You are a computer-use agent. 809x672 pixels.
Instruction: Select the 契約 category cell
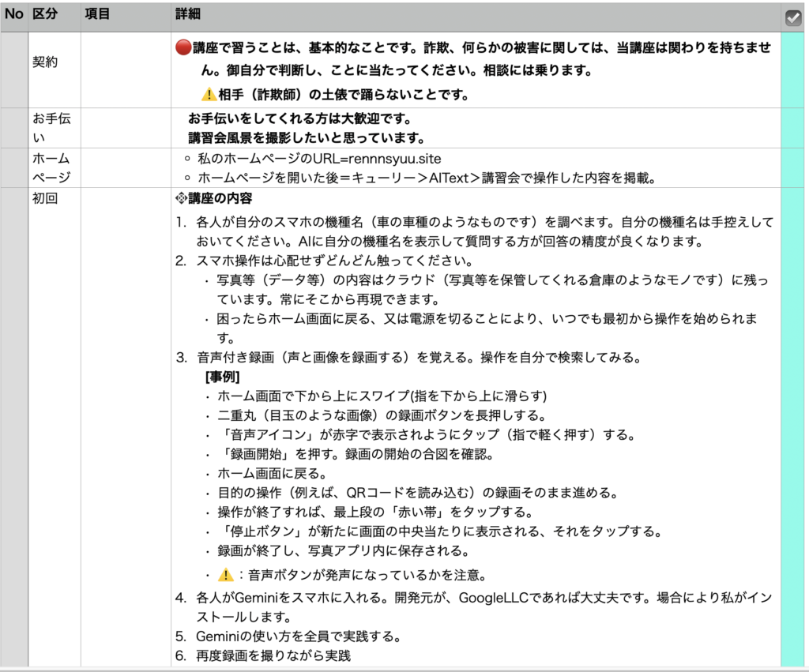(45, 62)
